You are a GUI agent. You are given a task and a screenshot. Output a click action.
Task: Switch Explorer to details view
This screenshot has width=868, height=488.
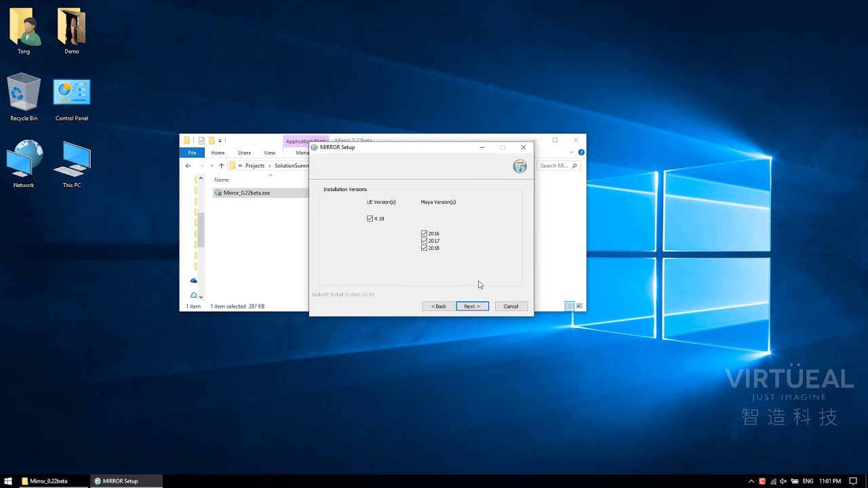[570, 306]
